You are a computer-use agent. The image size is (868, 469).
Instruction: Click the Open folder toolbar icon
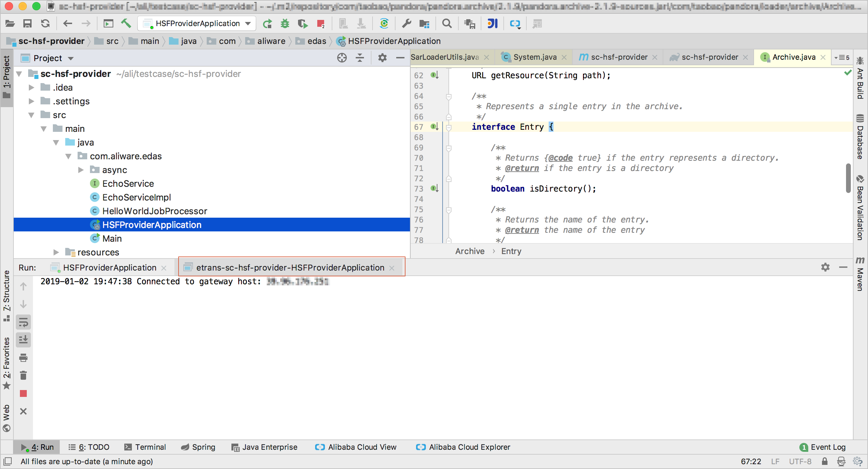(10, 24)
